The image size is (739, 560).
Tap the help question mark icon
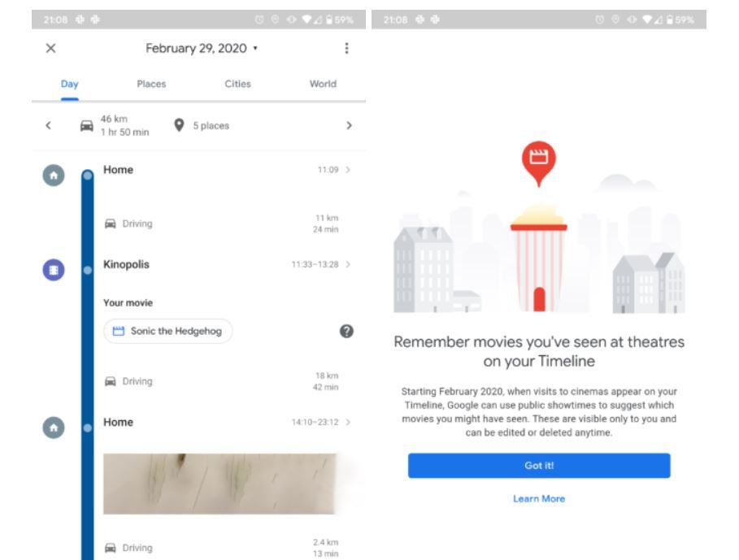(346, 332)
